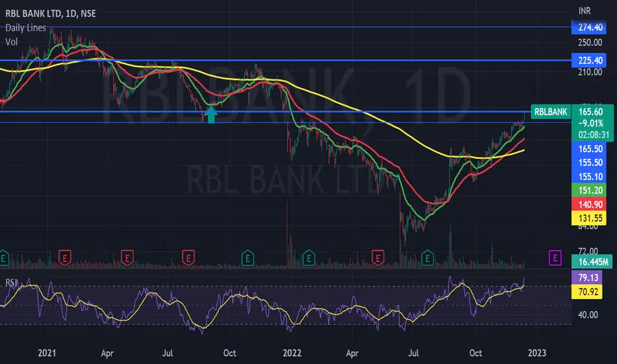This screenshot has width=617, height=364.
Task: Click the yellow 131.55 moving average label
Action: click(589, 218)
